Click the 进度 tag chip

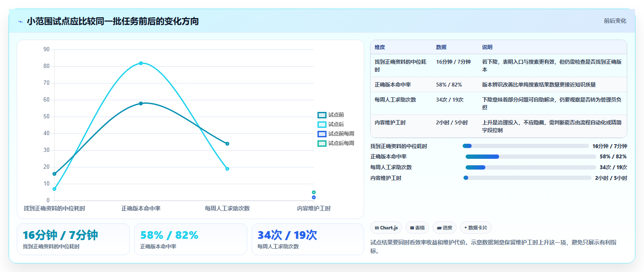445,228
